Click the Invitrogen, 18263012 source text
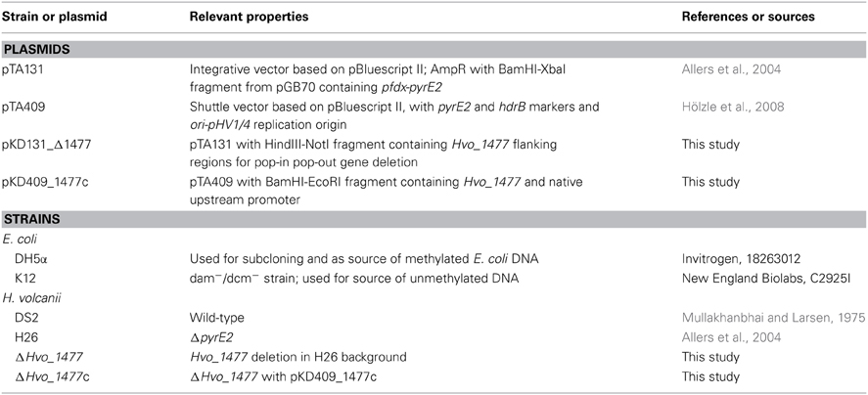Viewport: 868px width, 395px height. point(736,259)
